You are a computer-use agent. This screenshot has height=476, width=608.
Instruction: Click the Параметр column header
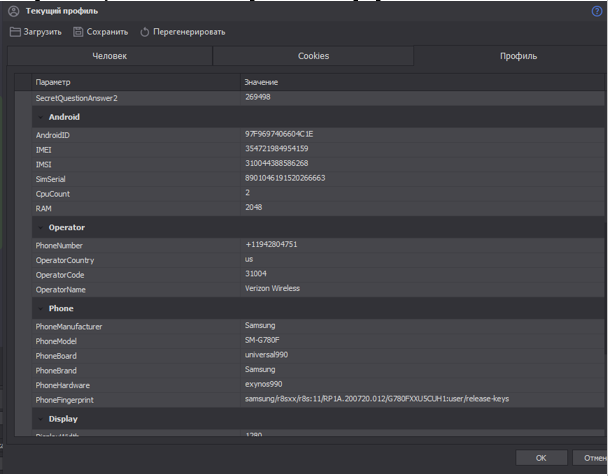click(54, 81)
